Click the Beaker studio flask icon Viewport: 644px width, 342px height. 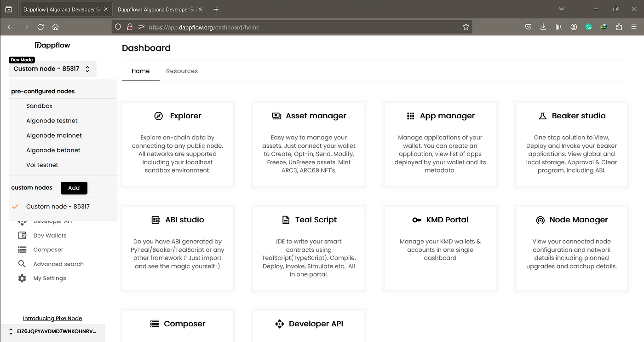[543, 116]
